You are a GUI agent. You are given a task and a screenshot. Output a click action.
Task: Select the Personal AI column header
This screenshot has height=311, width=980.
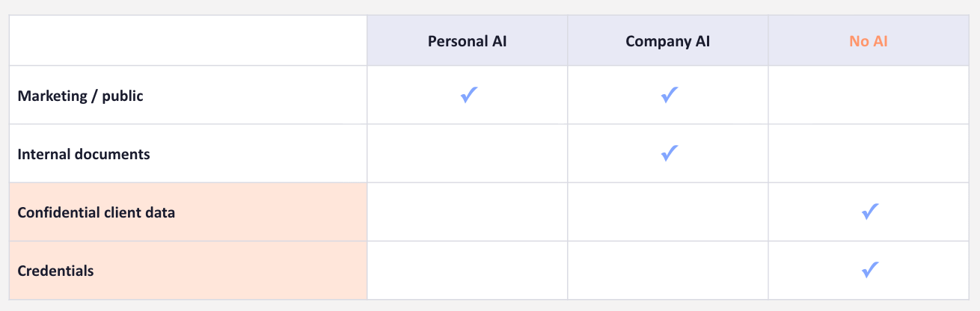point(468,41)
